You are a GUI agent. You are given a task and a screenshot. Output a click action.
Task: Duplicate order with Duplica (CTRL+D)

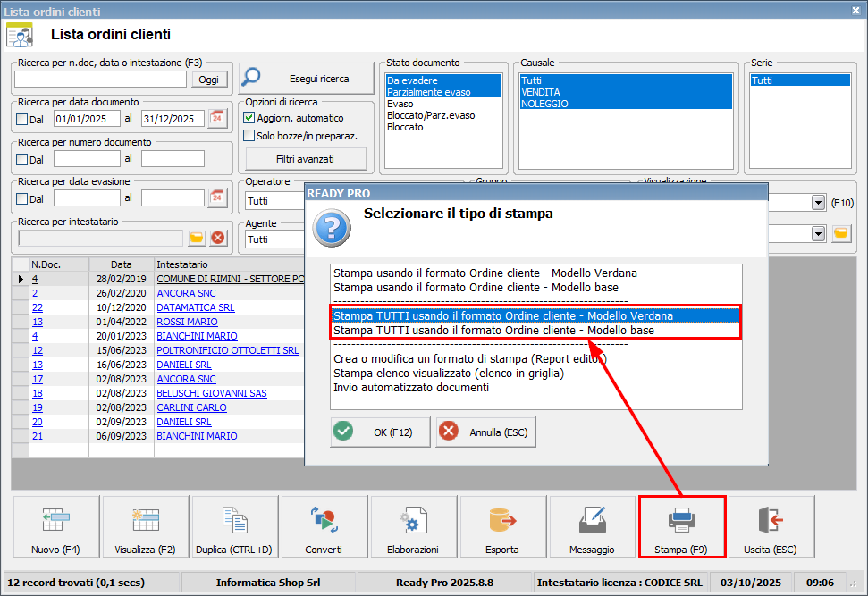[235, 526]
